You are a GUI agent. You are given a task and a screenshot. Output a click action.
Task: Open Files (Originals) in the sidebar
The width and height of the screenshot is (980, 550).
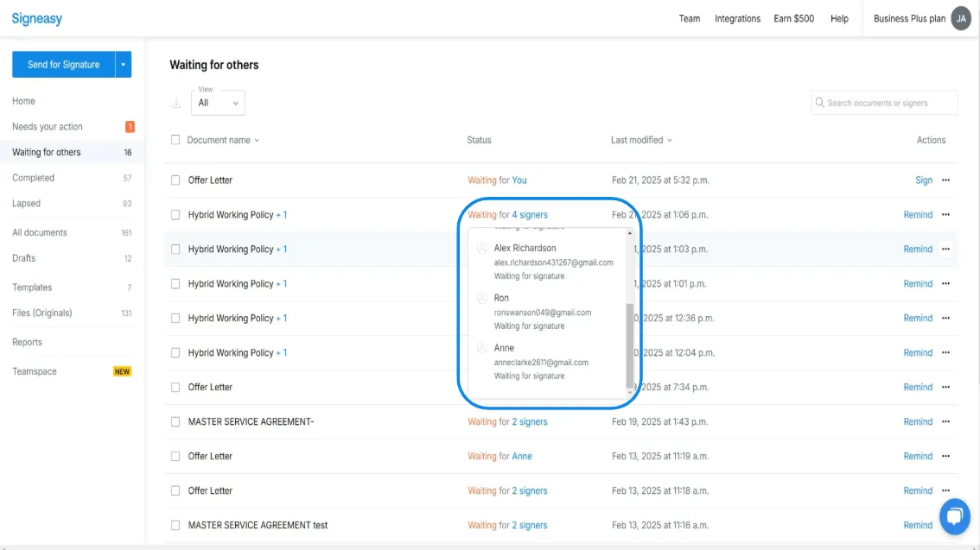[x=41, y=313]
